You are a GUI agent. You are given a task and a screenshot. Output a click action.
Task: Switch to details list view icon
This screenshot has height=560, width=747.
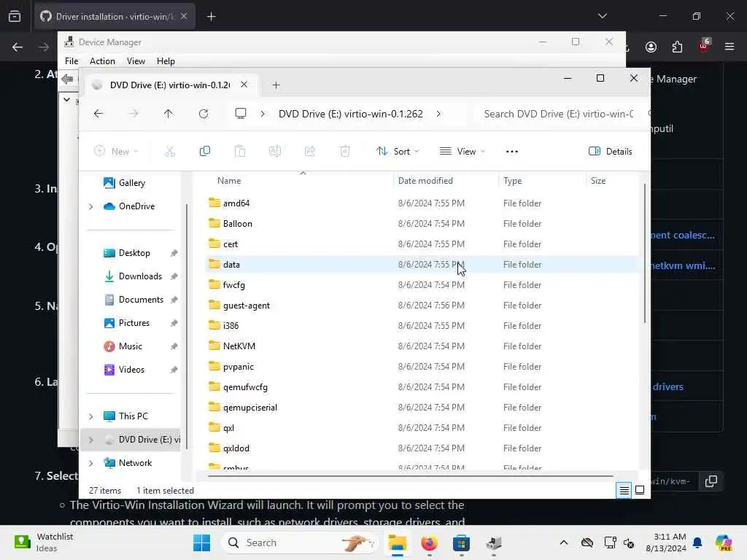624,490
